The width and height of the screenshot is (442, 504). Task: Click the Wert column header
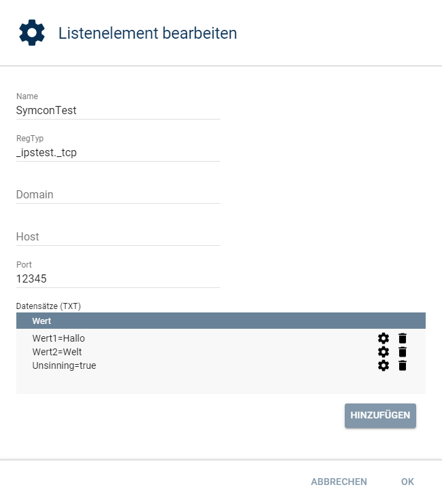pyautogui.click(x=42, y=321)
